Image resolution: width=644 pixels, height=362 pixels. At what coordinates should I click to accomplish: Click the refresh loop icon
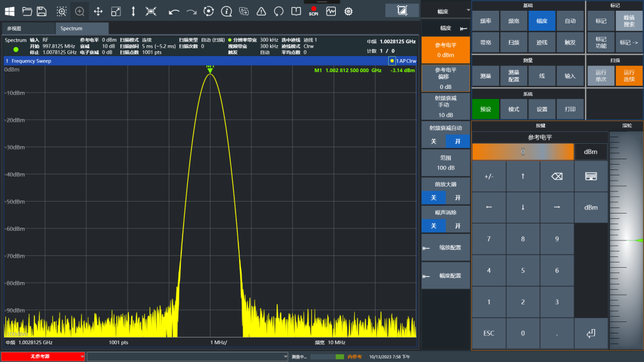pos(279,11)
